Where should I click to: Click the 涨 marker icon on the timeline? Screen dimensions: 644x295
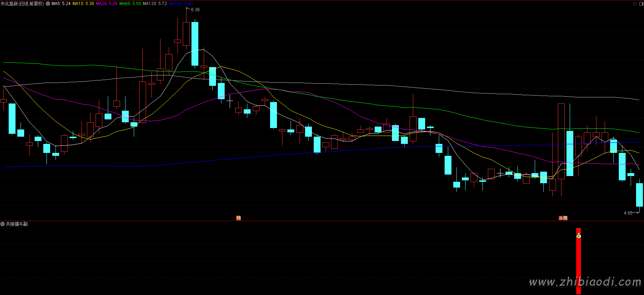click(x=561, y=218)
